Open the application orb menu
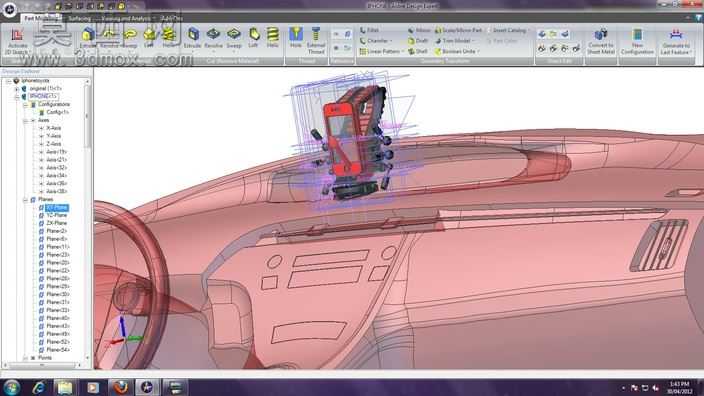 tap(9, 9)
